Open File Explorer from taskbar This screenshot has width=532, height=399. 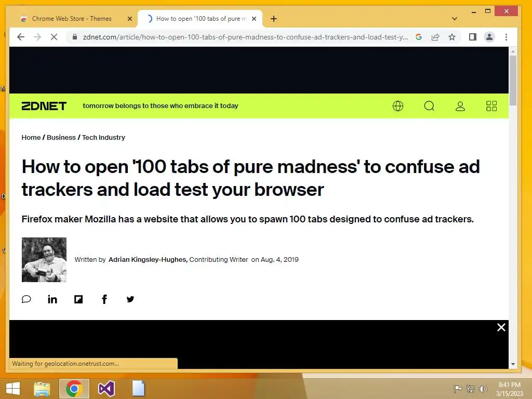pyautogui.click(x=42, y=389)
